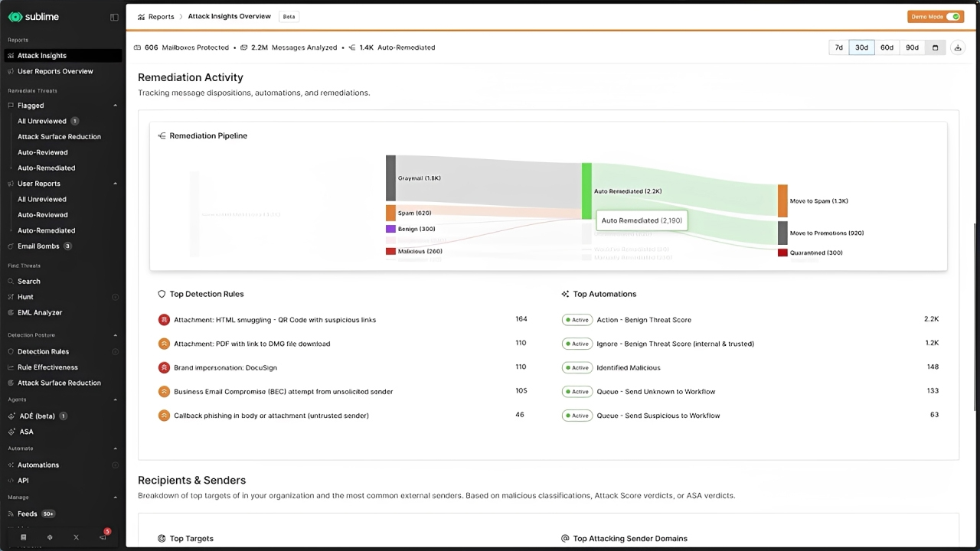Collapse the User Reports section chevron
This screenshot has height=551, width=980.
(116, 184)
